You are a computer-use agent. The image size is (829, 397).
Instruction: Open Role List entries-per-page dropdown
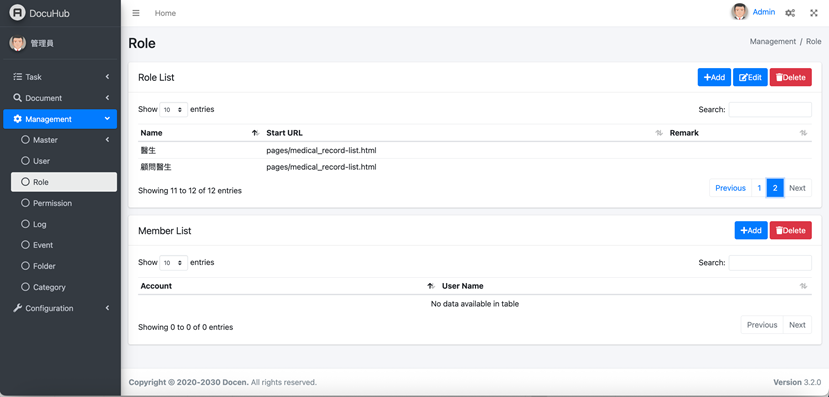pos(173,109)
